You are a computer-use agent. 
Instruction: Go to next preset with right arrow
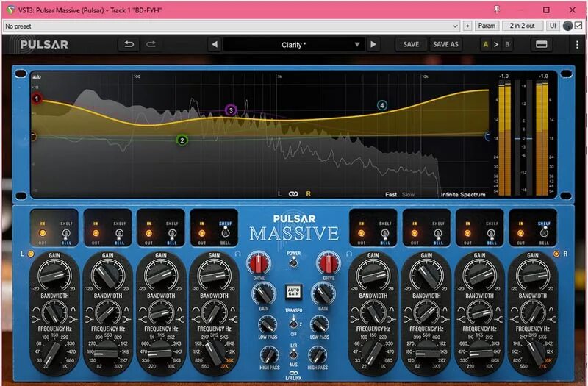click(373, 44)
